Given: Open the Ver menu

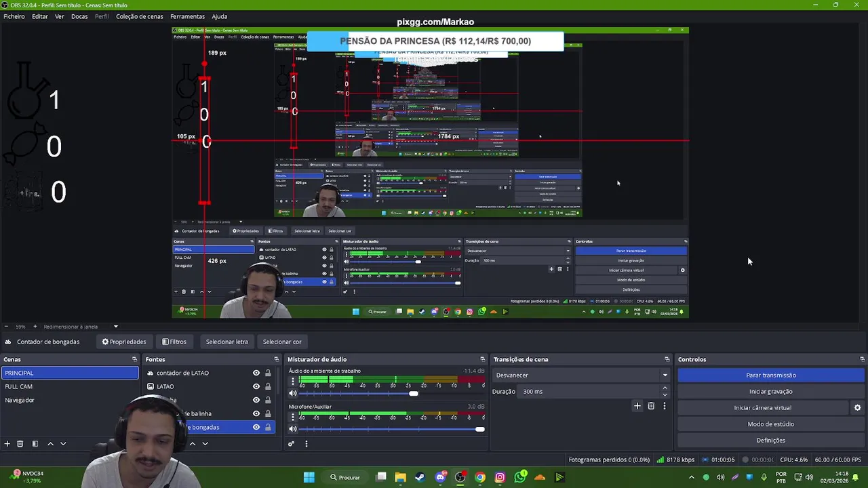Looking at the screenshot, I should point(60,16).
